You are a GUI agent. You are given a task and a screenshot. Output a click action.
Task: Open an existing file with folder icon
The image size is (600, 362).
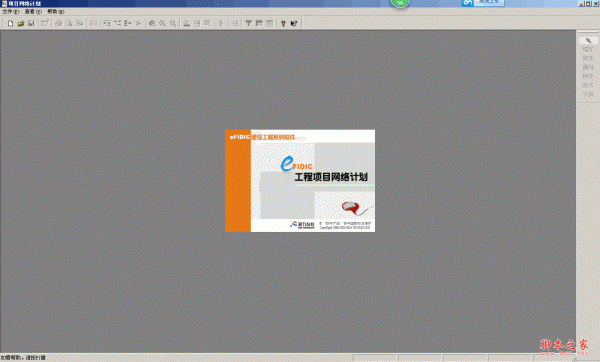21,23
